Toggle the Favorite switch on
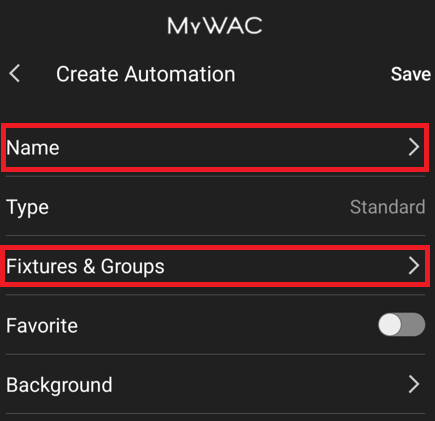Viewport: 435px width, 421px height. [x=402, y=324]
